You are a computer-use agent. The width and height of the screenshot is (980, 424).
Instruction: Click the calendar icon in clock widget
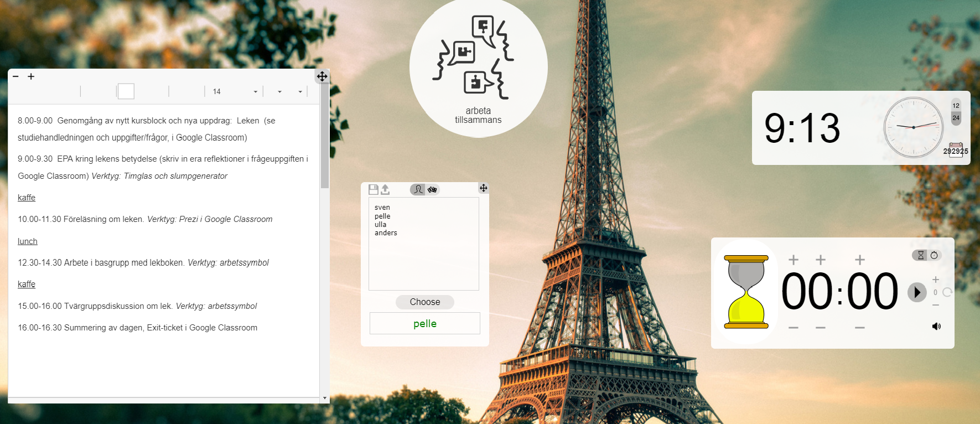[x=956, y=150]
